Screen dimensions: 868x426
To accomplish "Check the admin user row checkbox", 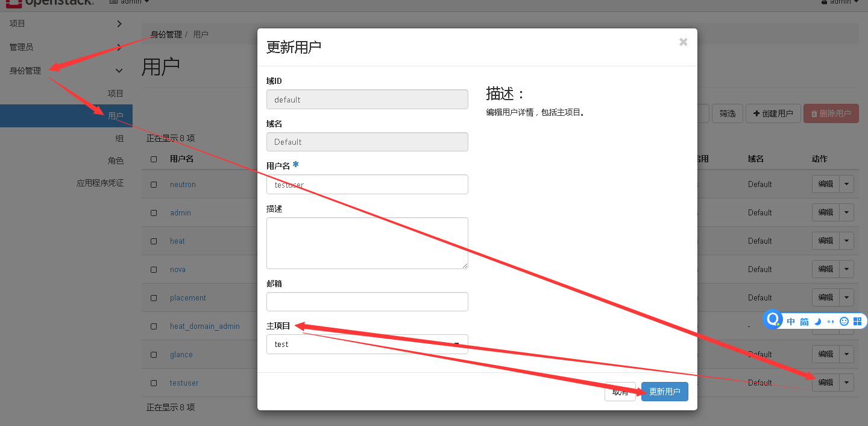I will pos(154,213).
